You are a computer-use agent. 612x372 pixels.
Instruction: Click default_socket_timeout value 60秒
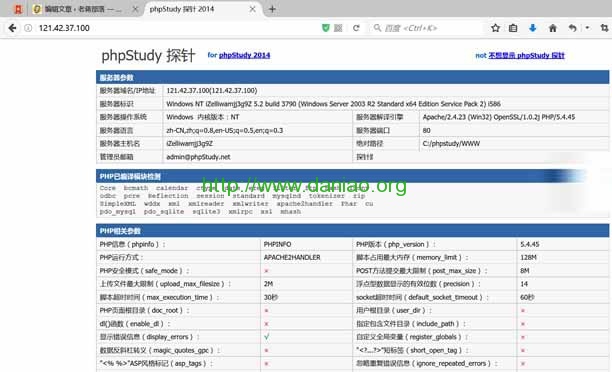(x=527, y=297)
